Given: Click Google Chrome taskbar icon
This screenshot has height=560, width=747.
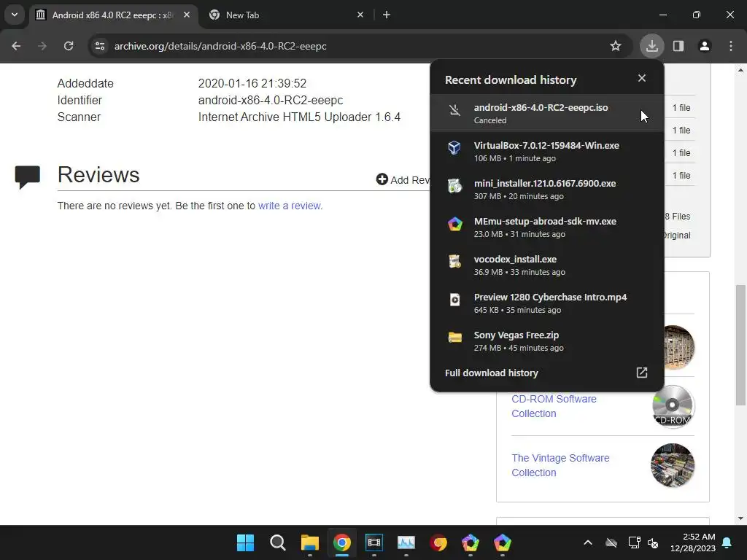Looking at the screenshot, I should pyautogui.click(x=341, y=542).
